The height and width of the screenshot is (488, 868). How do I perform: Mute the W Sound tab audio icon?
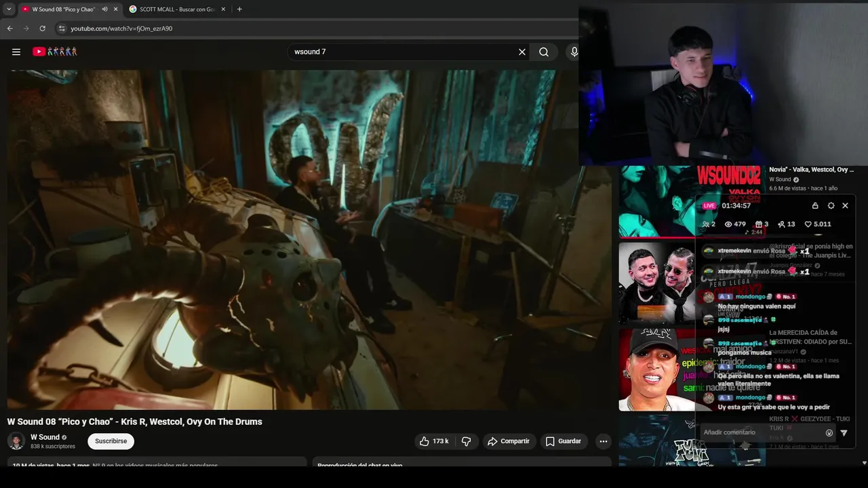click(104, 9)
